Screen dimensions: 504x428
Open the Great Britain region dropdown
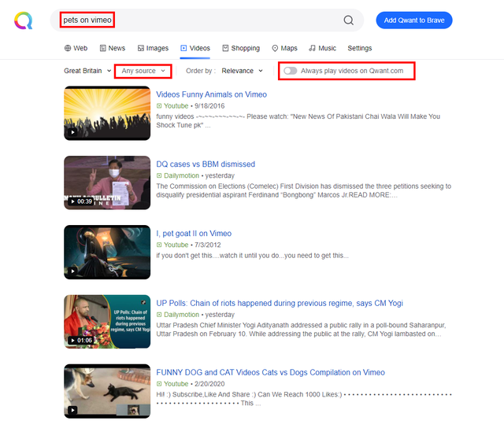pyautogui.click(x=87, y=71)
